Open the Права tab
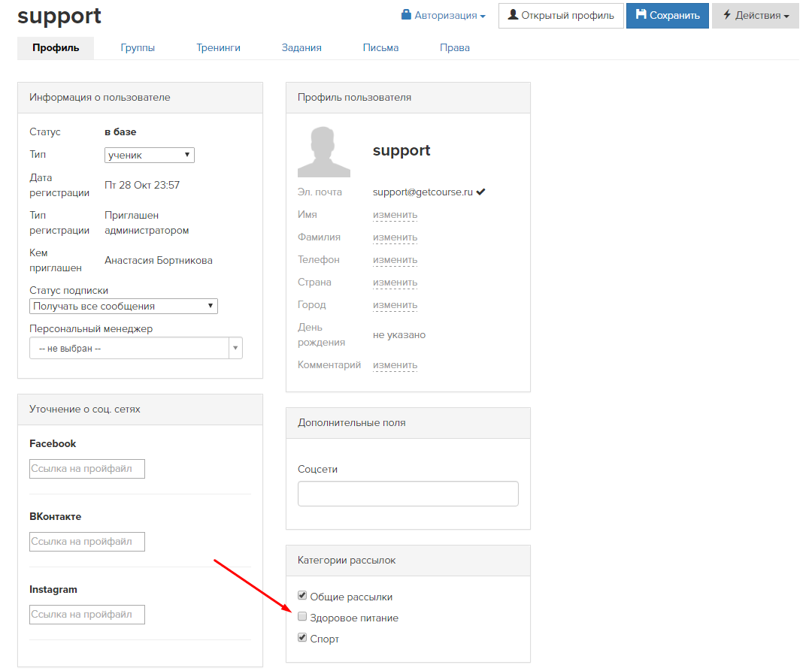 click(x=455, y=47)
